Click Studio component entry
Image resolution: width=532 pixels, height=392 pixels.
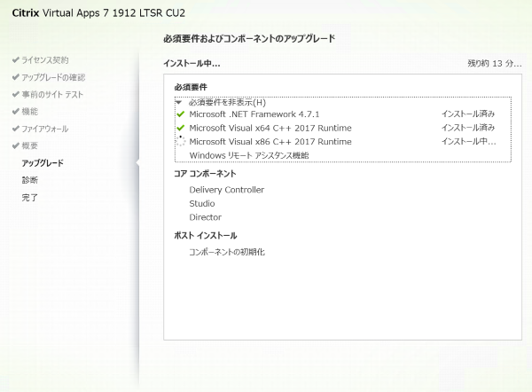202,204
